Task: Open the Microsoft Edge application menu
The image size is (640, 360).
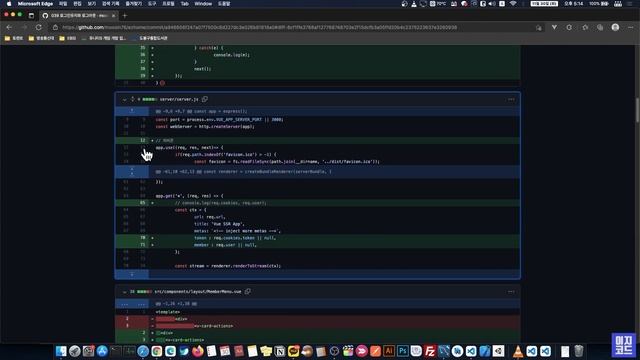Action: tap(35, 4)
